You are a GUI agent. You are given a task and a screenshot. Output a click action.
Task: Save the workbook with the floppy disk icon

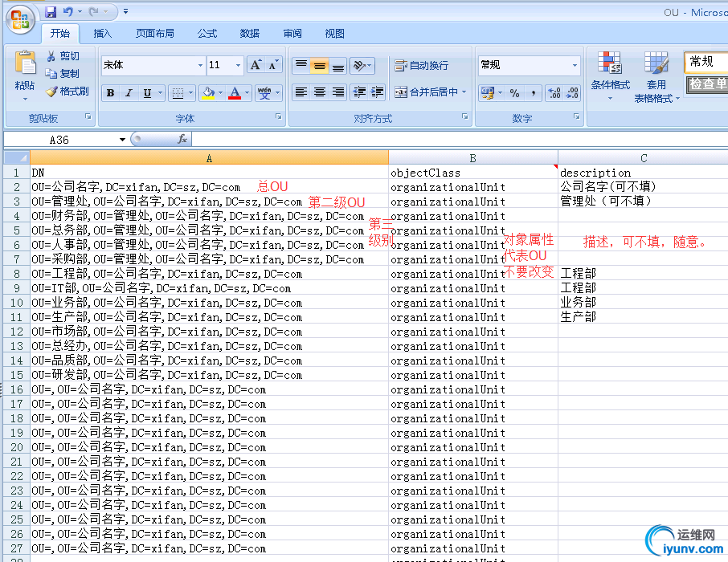pos(51,12)
